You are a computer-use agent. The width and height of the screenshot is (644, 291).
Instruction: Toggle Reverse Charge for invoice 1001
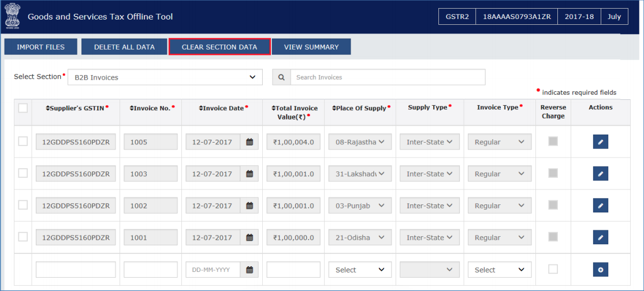pyautogui.click(x=553, y=237)
